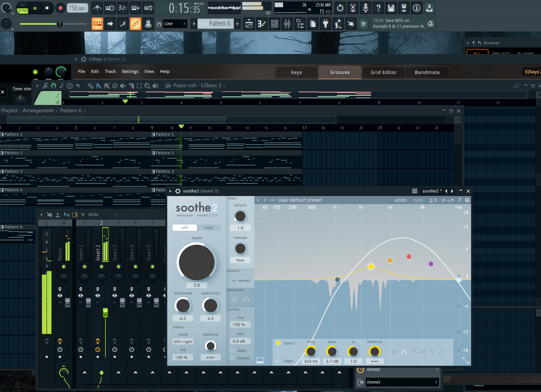This screenshot has height=392, width=541.
Task: Open the Line snap dropdown
Action: tap(175, 24)
